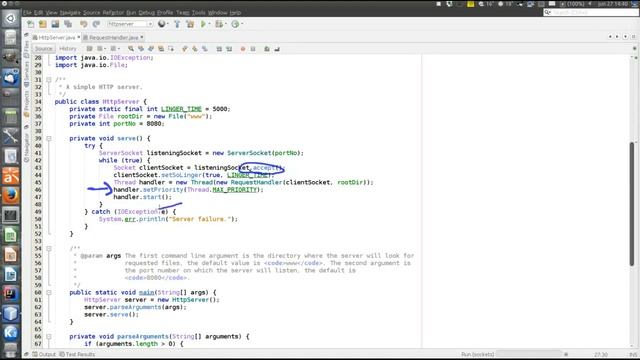Open the Navigator side panel
This screenshot has height=360, width=640.
pyautogui.click(x=27, y=147)
